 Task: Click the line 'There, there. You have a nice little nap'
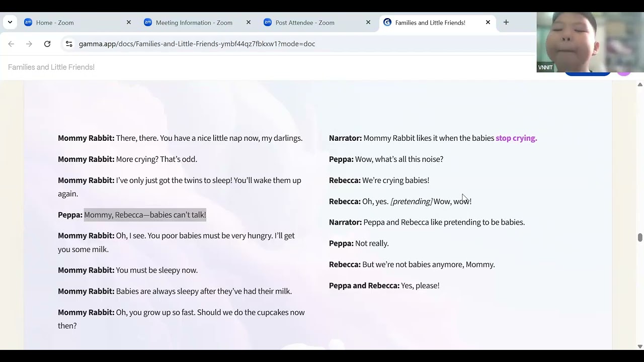[209, 138]
